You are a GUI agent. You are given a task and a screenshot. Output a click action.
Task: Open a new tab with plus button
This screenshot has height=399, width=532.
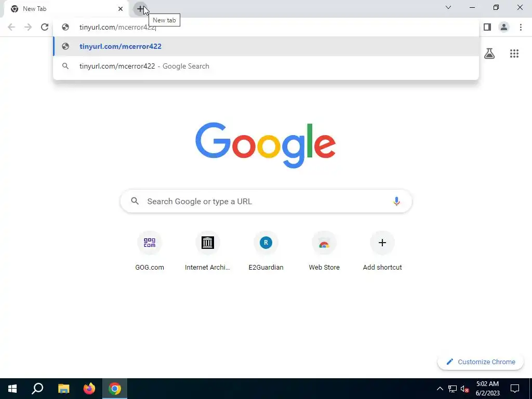[x=140, y=9]
